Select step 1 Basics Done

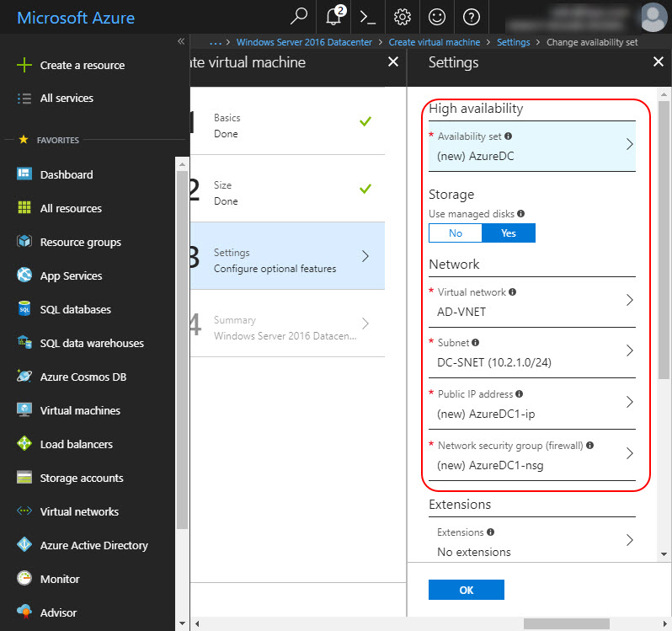[x=287, y=121]
